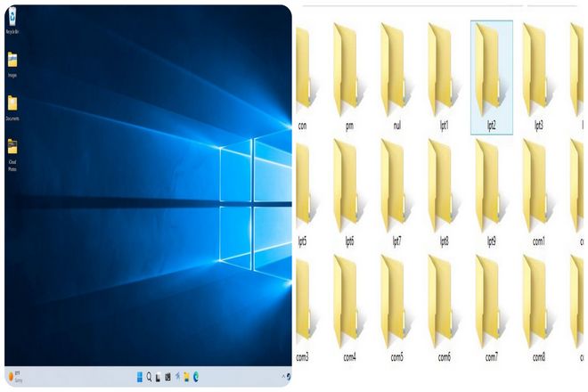The image size is (588, 392).
Task: Open the iCloud Photos desktop shortcut
Action: point(12,155)
